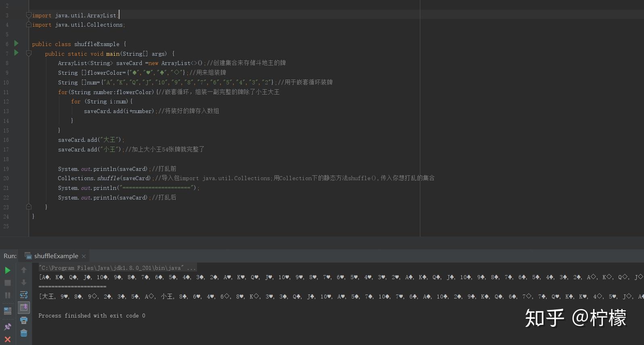Click the fold end marker at line 23
The image size is (644, 345).
tap(29, 207)
